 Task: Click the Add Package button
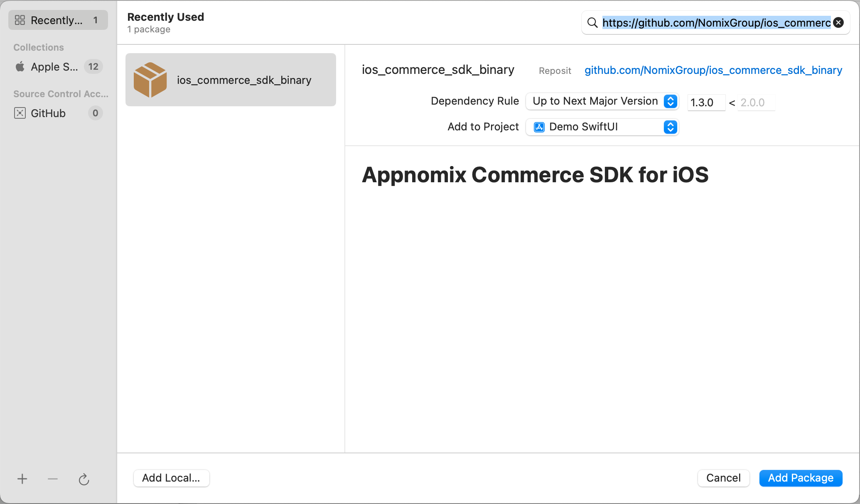coord(800,478)
